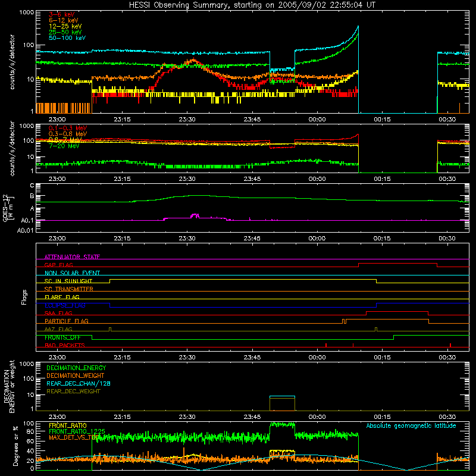Viewport: 476px width, 476px height.
Task: Click the 'REAR_DEC_WEIGHT' legend label
Action: click(73, 392)
